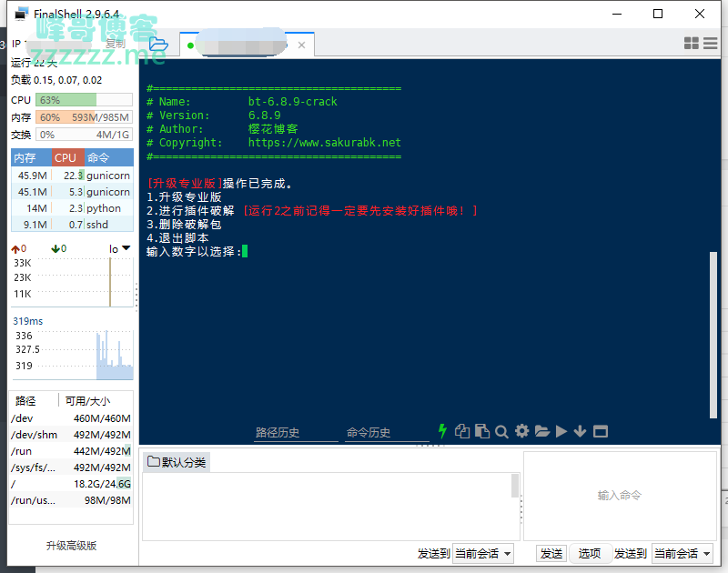This screenshot has width=728, height=573.
Task: Toggle the fullscreen window icon in toolbar
Action: tap(601, 431)
